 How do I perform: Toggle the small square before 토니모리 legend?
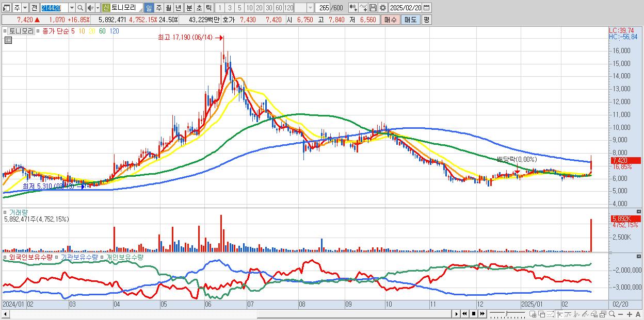pos(6,31)
